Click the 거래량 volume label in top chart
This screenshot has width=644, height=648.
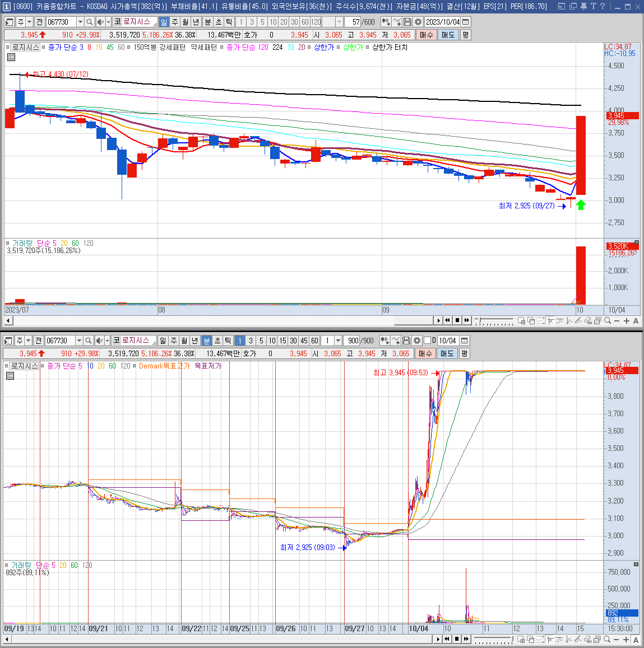22,243
